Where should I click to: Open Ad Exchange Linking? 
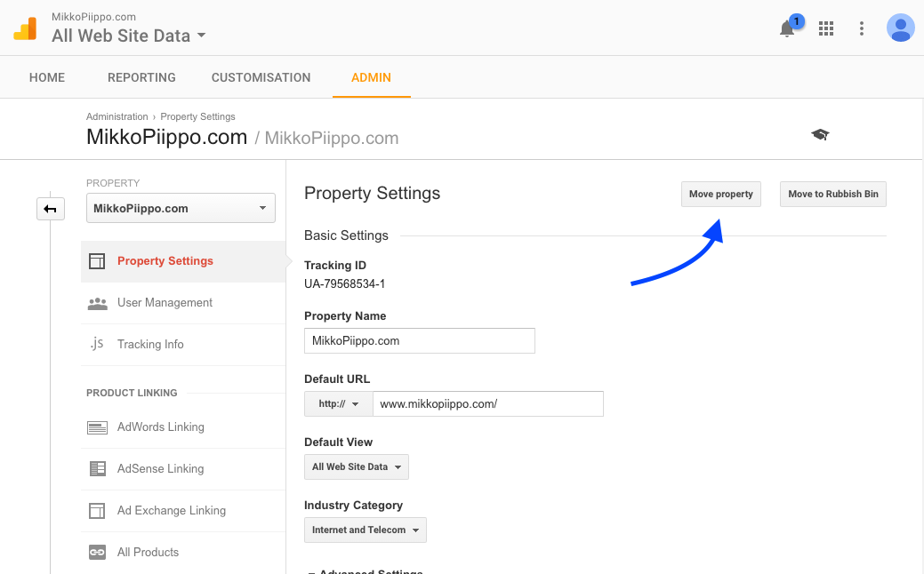coord(183,511)
